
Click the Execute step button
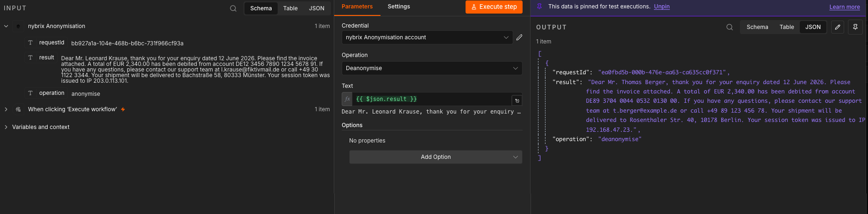coord(494,7)
